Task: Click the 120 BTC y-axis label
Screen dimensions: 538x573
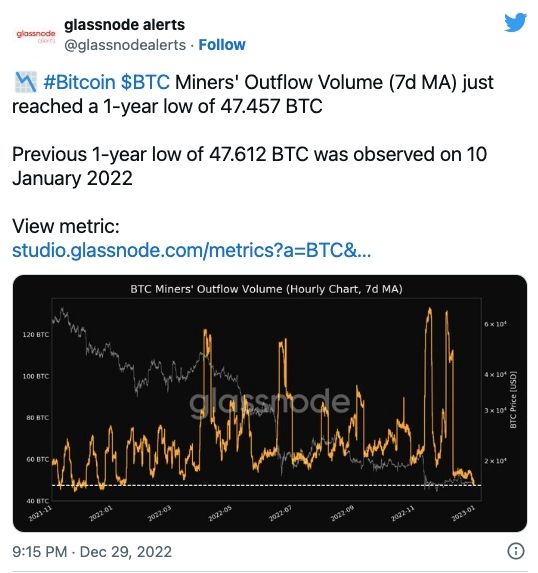Action: [36, 334]
